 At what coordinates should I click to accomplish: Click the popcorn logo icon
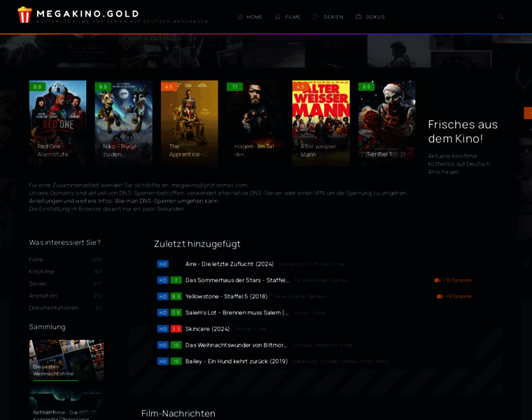[24, 15]
